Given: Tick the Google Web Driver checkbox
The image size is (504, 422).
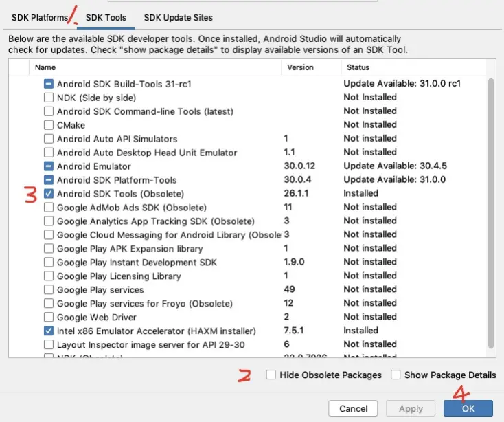Looking at the screenshot, I should [49, 318].
